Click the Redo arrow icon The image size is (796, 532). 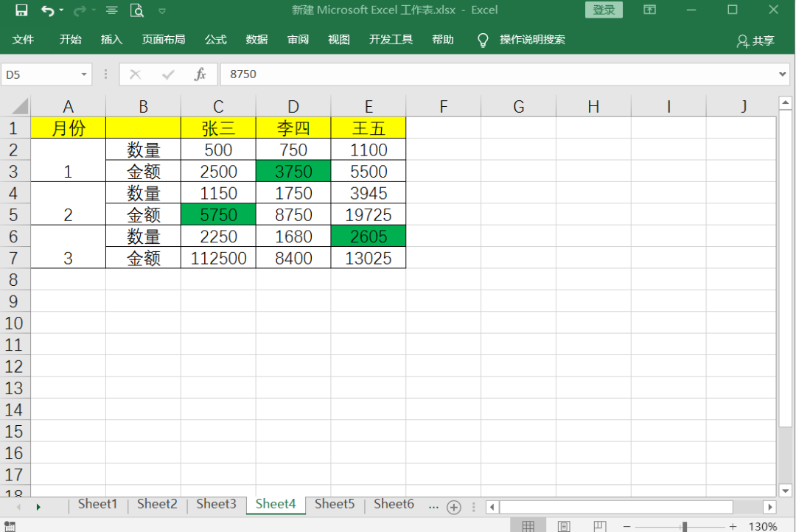[80, 10]
